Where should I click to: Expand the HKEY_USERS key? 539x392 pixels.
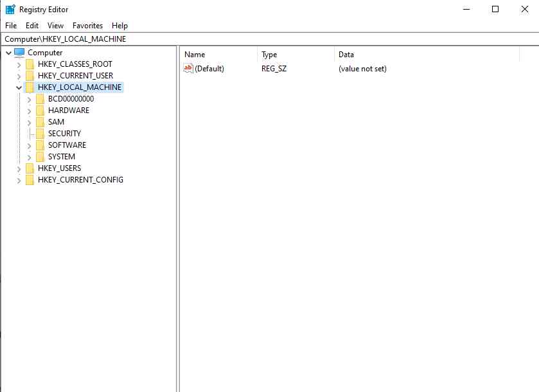[19, 168]
